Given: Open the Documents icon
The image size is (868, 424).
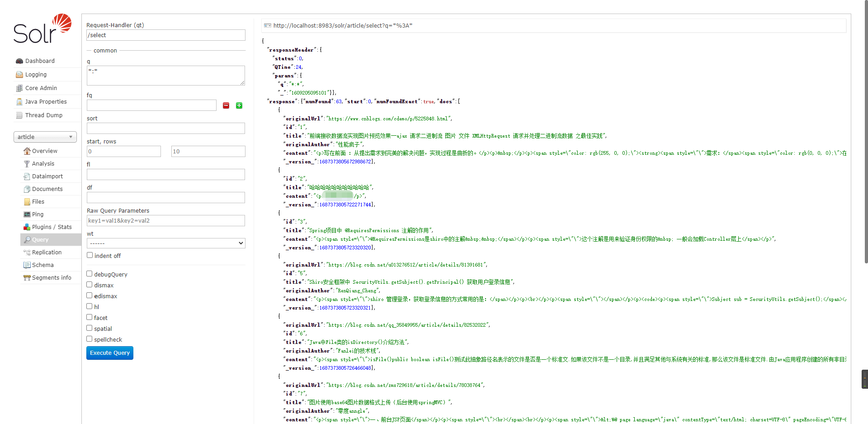Looking at the screenshot, I should click(27, 189).
